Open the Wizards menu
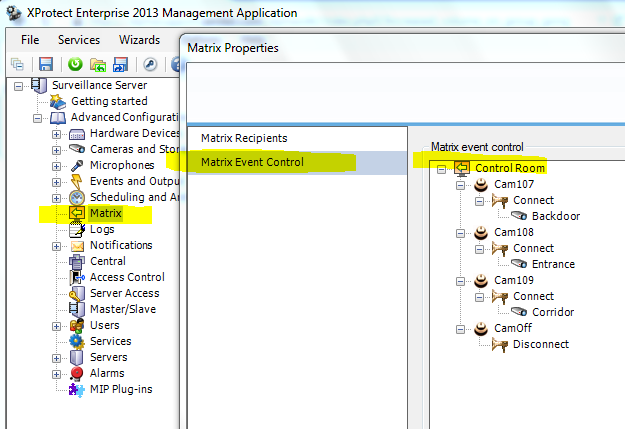Viewport: 625px width, 429px height. coord(139,40)
